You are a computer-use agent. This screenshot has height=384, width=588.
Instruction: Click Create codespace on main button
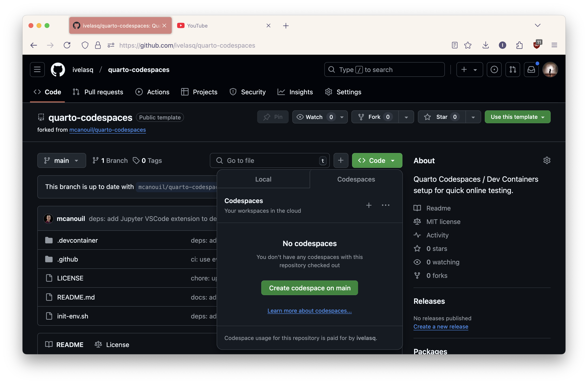click(x=309, y=288)
